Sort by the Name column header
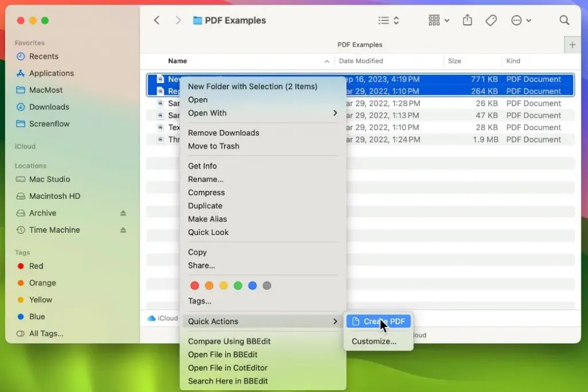Image resolution: width=588 pixels, height=392 pixels. (x=177, y=61)
